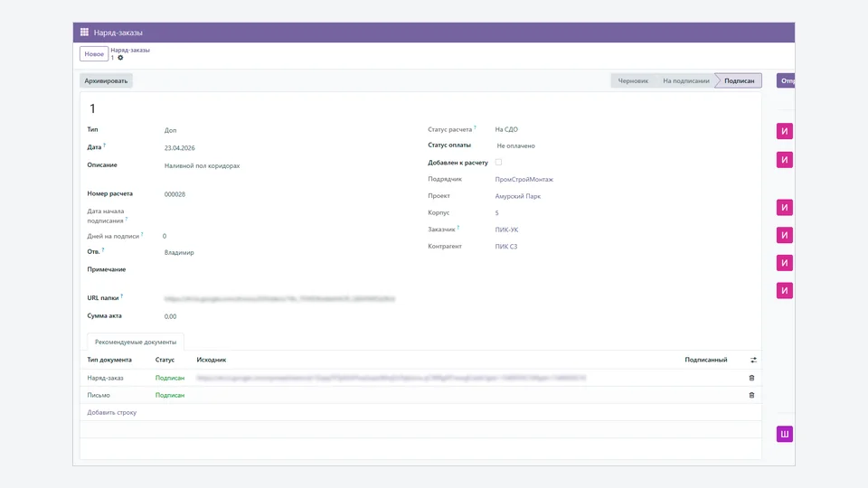Click the record title 1
868x488 pixels.
(92, 108)
